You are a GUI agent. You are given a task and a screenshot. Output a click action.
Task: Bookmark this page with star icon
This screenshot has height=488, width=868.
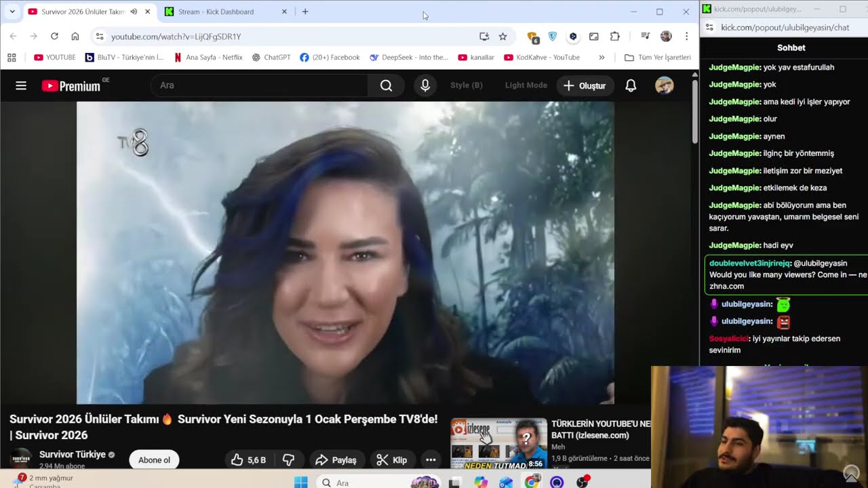(x=502, y=37)
